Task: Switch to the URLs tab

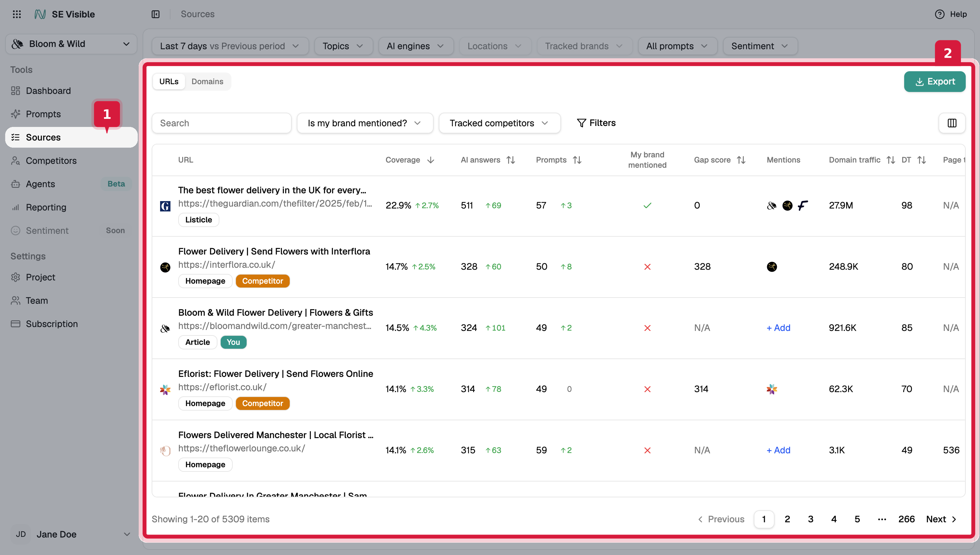Action: (169, 82)
